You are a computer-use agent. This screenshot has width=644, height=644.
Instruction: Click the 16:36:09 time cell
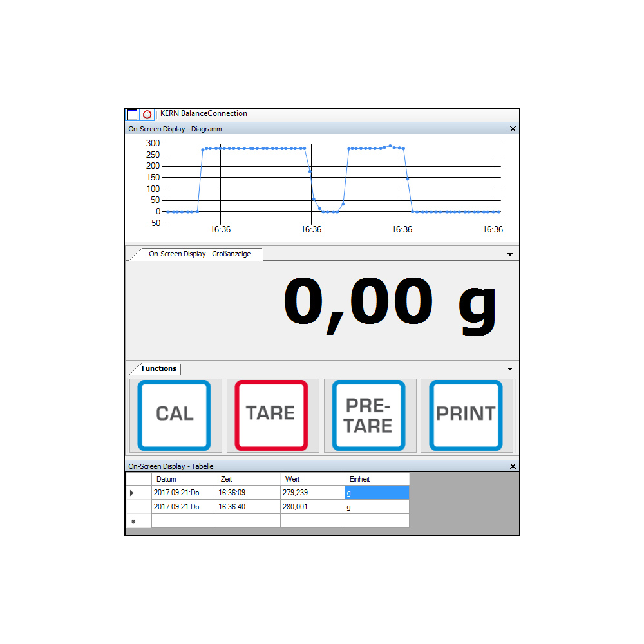pos(248,493)
